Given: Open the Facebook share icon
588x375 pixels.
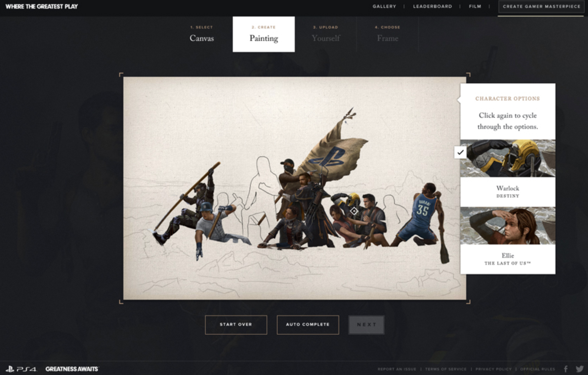Looking at the screenshot, I should click(566, 369).
